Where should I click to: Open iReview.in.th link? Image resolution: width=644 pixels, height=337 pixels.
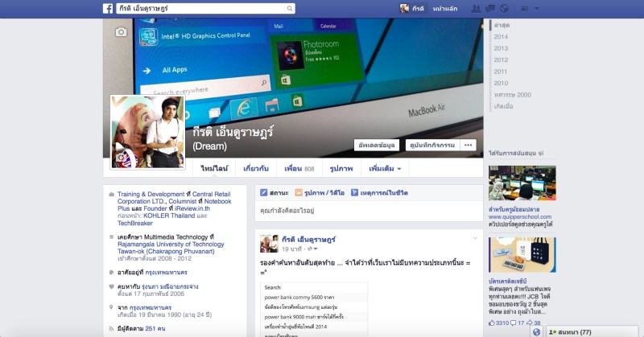coord(192,208)
